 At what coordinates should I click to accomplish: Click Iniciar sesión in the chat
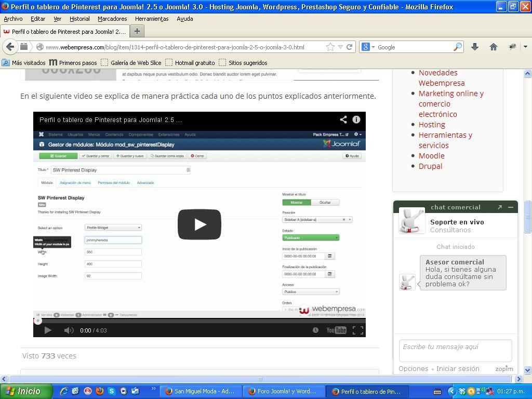(x=458, y=368)
